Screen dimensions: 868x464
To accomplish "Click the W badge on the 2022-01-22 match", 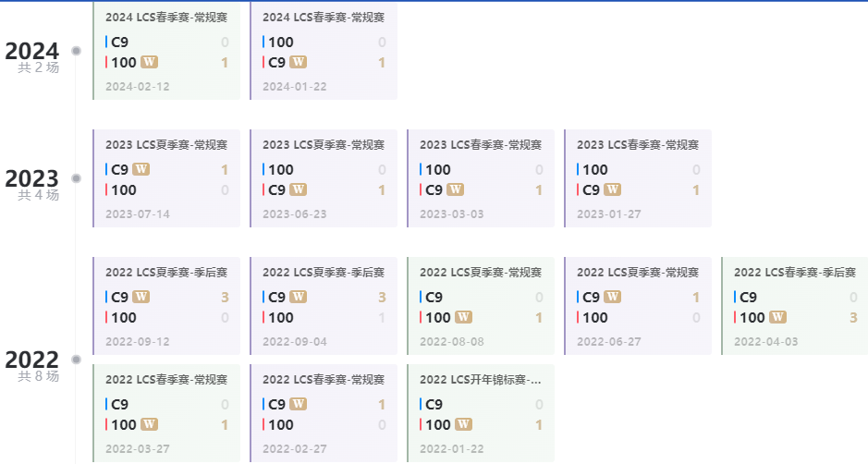I will [x=463, y=424].
